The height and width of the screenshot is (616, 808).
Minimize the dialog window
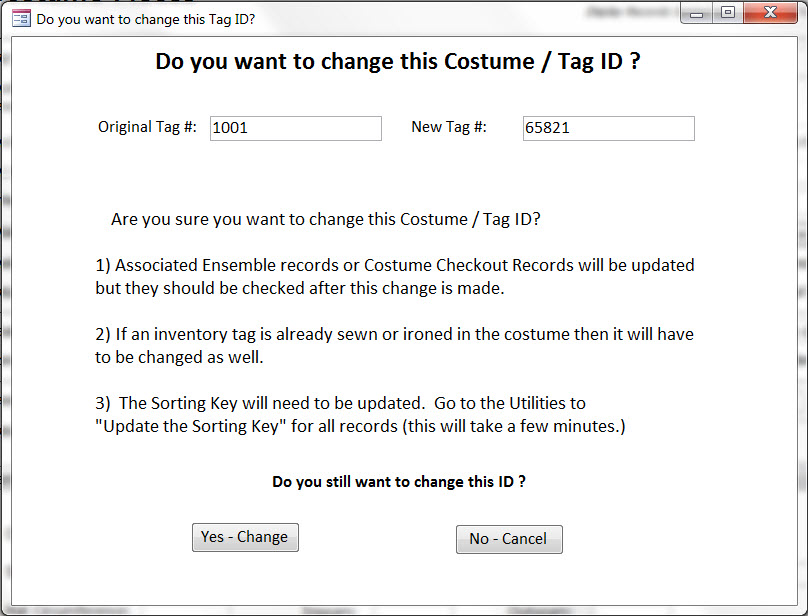(697, 13)
